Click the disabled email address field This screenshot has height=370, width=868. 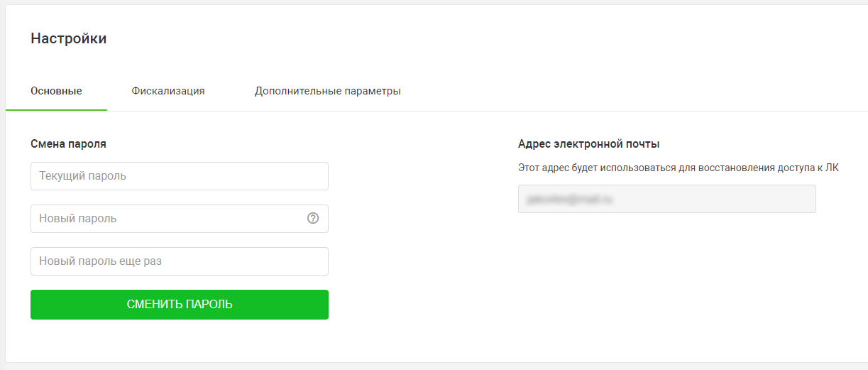point(667,200)
